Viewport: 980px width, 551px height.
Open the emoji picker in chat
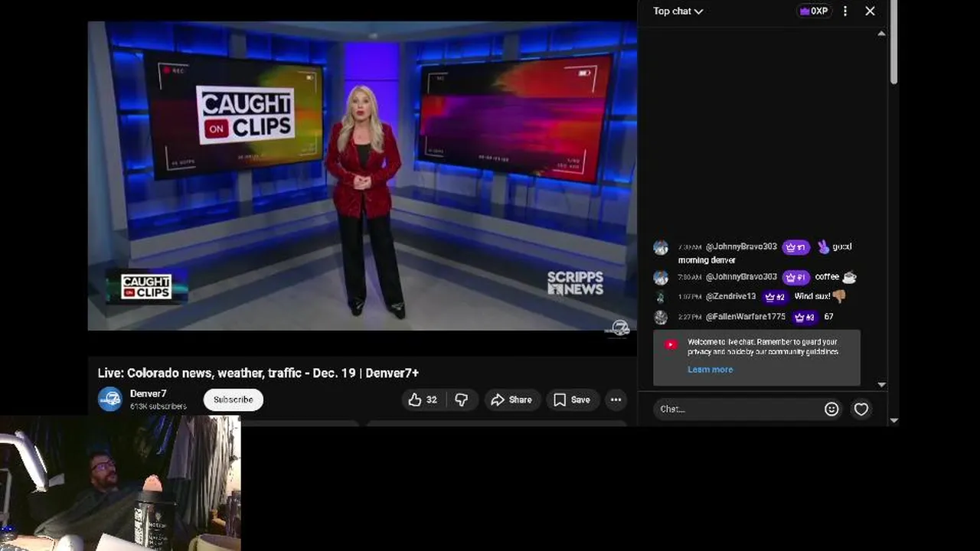[831, 409]
